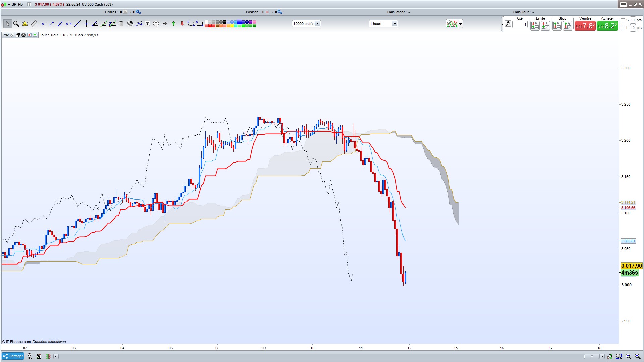The image size is (644, 362).
Task: Open the trash icon to delete objects
Action: click(x=121, y=24)
